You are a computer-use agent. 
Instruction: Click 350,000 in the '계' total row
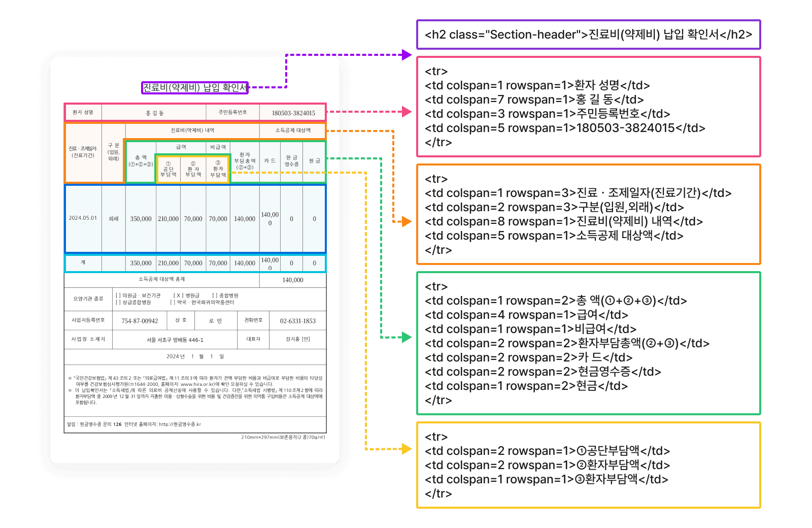point(141,263)
